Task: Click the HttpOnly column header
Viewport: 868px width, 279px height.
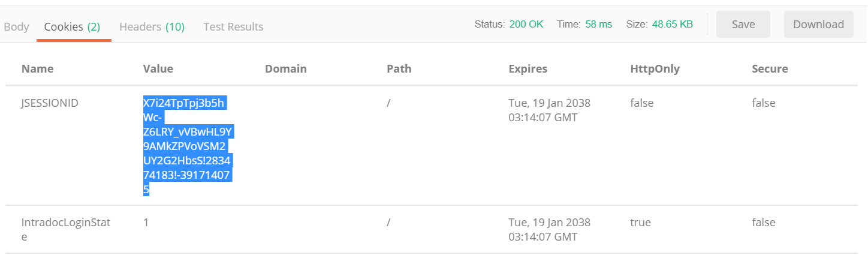Action: (x=655, y=69)
